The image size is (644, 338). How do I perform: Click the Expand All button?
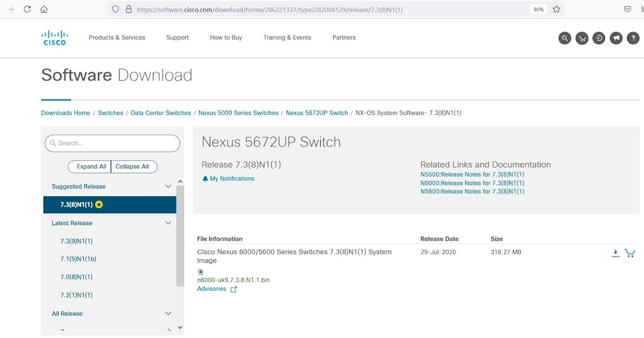(89, 166)
